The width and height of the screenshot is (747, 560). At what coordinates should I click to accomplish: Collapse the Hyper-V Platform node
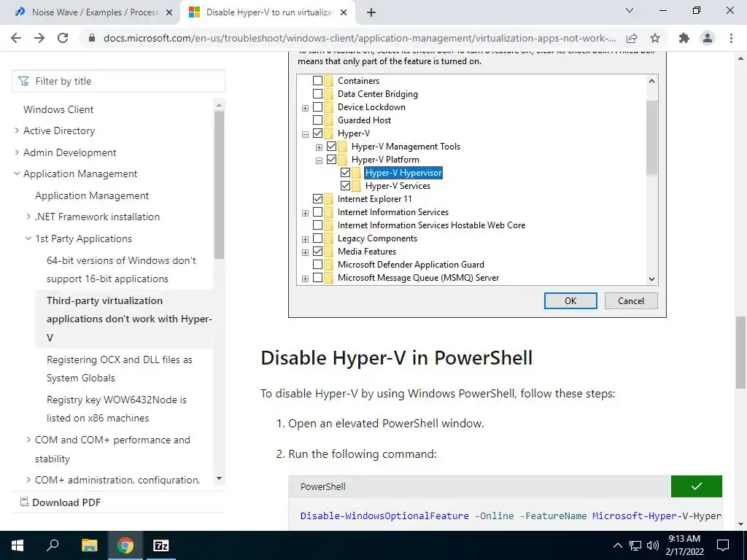point(320,160)
